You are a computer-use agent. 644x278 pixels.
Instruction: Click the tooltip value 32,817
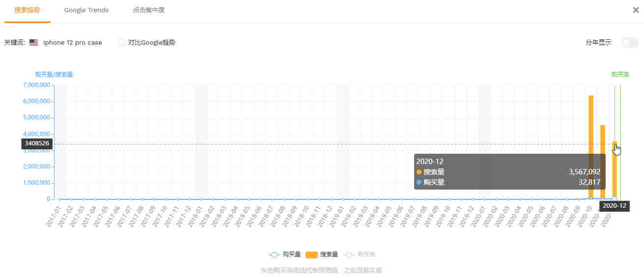[589, 182]
